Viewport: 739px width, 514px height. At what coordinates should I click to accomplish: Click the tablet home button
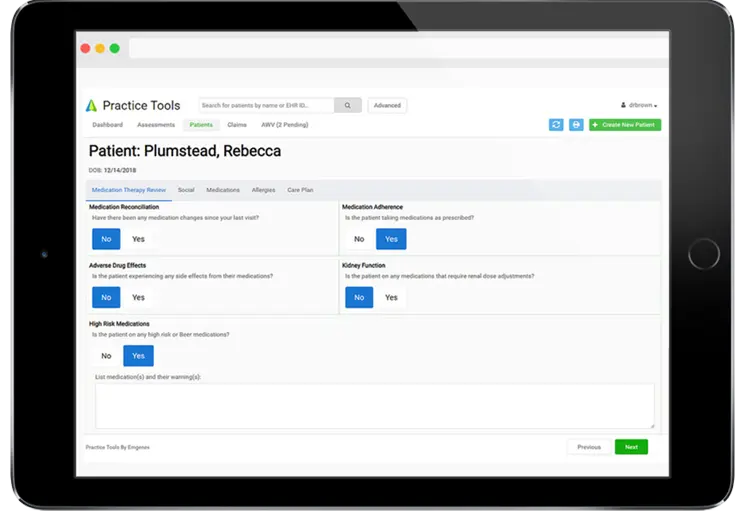[x=704, y=254]
